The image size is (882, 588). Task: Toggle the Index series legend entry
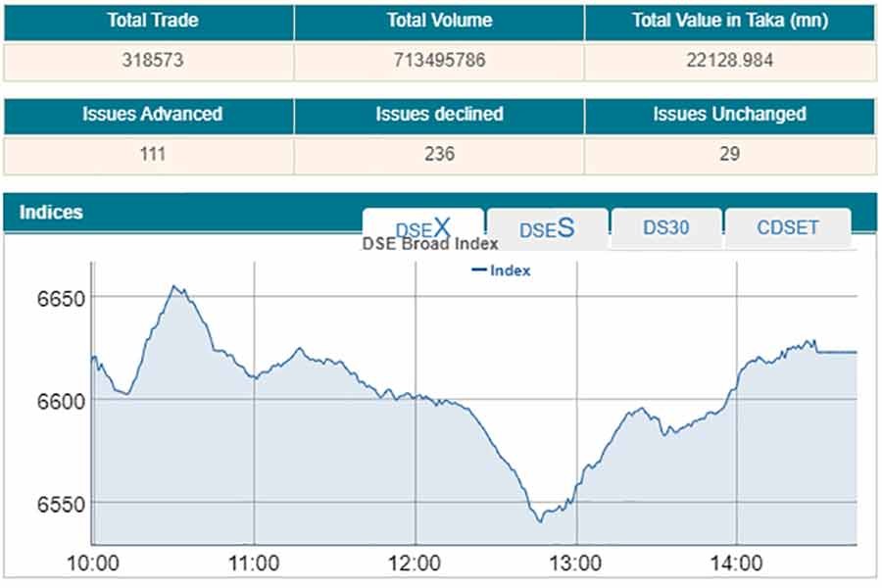501,270
